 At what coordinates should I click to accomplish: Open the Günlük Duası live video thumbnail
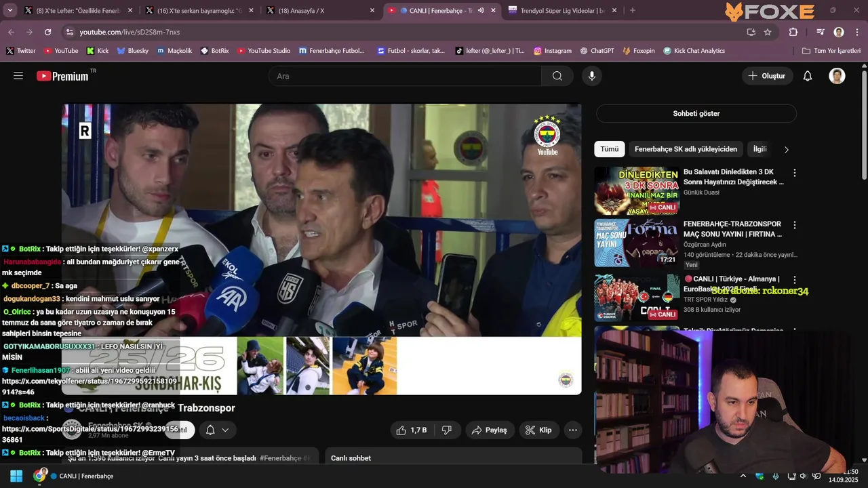pyautogui.click(x=637, y=190)
